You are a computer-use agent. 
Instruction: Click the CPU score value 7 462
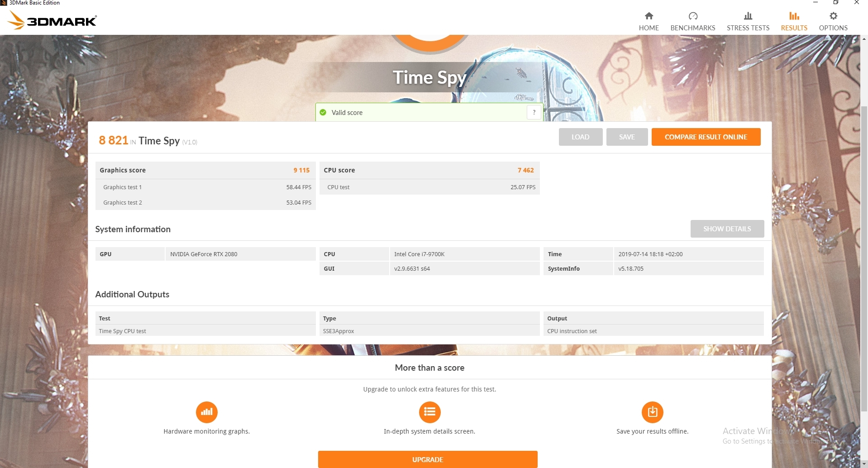(525, 170)
